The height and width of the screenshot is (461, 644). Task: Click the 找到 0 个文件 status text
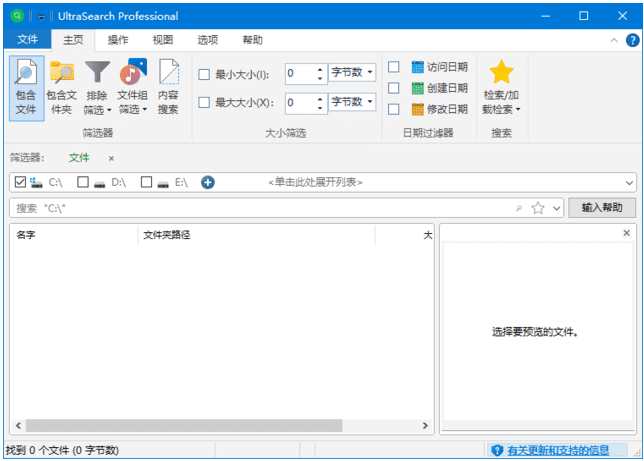point(62,450)
